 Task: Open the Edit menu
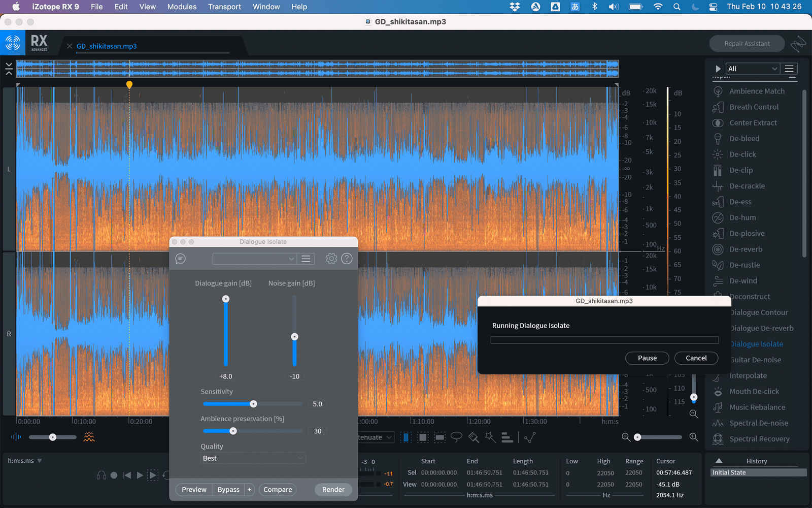coord(121,7)
